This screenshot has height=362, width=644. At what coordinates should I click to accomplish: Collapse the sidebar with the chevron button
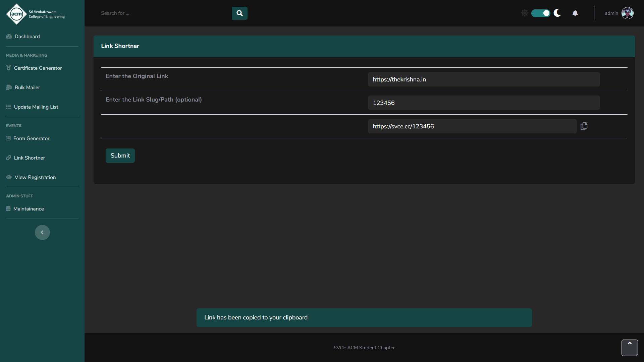click(x=42, y=232)
